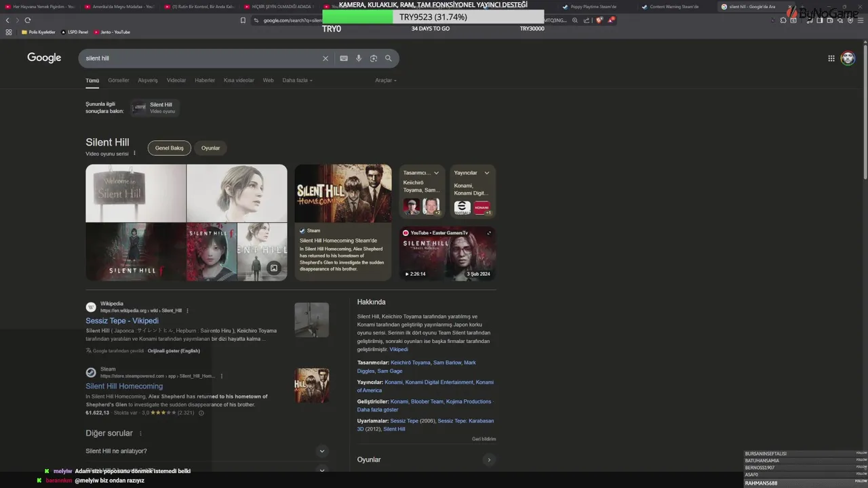This screenshot has width=868, height=488.
Task: Open the Google apps grid
Action: pyautogui.click(x=831, y=58)
